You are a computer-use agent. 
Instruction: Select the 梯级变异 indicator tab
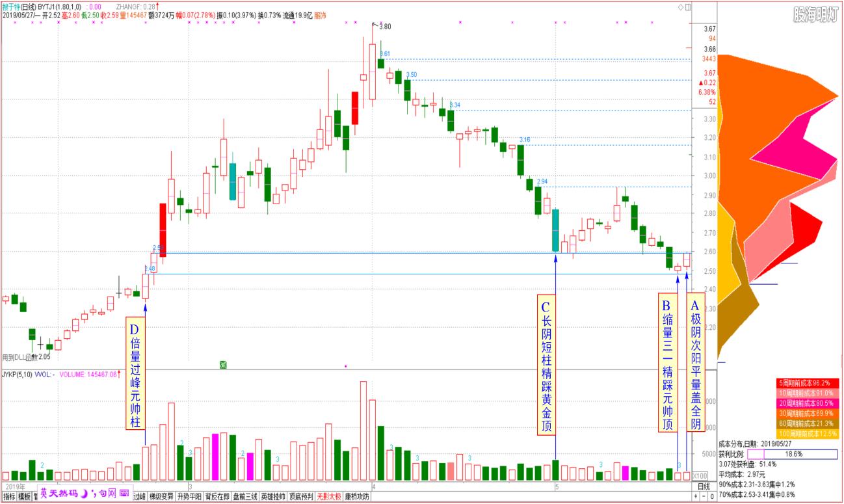tap(161, 497)
